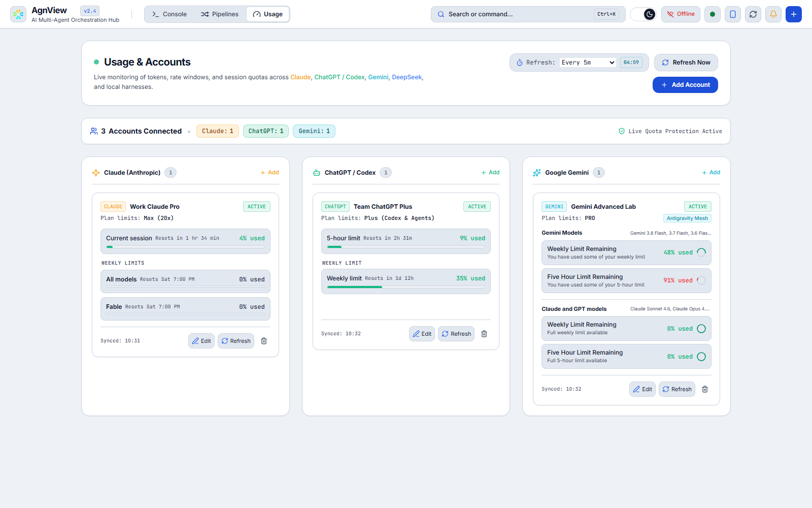
Task: Open the Refresh interval dropdown
Action: pos(588,62)
